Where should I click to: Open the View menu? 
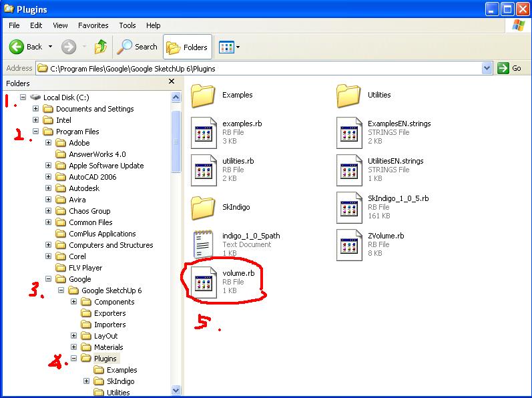click(x=60, y=25)
